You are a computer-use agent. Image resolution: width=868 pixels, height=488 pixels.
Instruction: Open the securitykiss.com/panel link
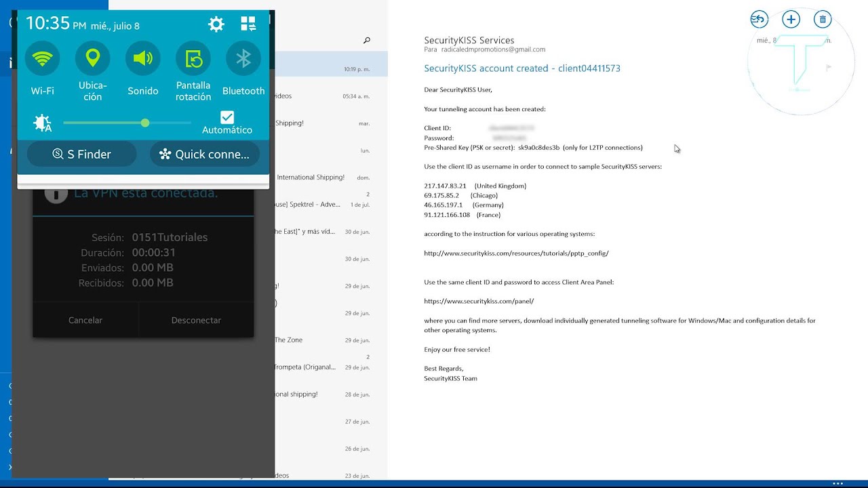(x=479, y=301)
